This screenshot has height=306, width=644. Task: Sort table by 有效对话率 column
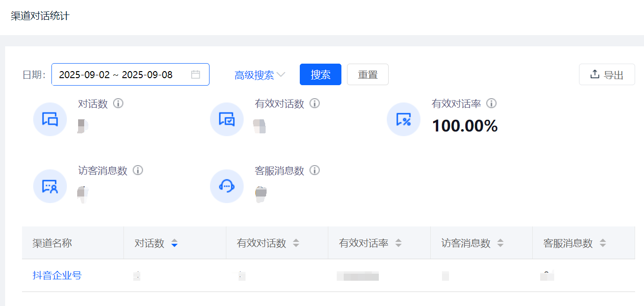click(x=398, y=243)
